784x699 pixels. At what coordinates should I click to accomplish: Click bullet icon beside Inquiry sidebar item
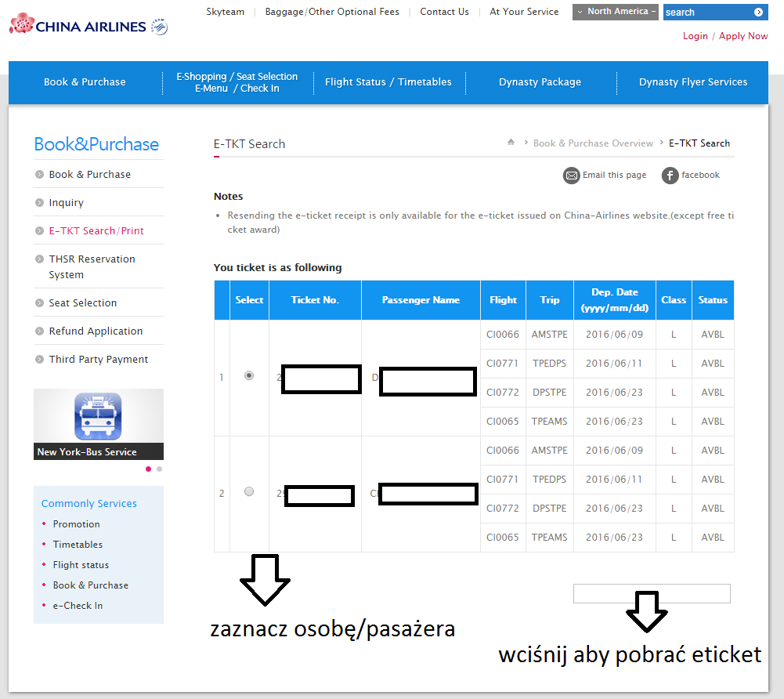click(x=39, y=203)
